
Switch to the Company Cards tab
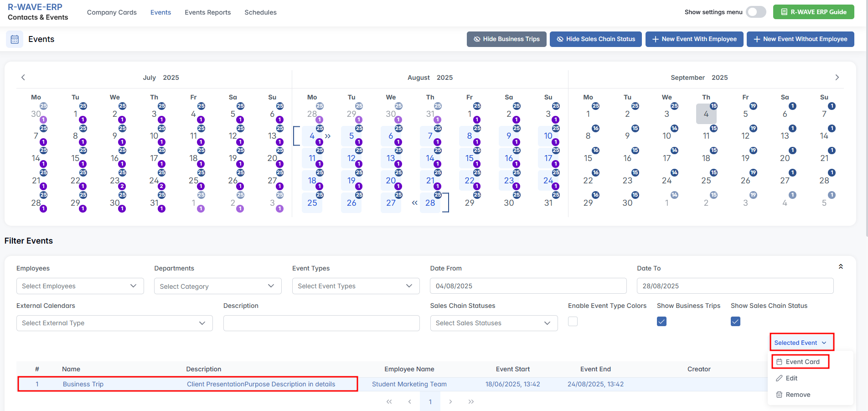[x=112, y=12]
